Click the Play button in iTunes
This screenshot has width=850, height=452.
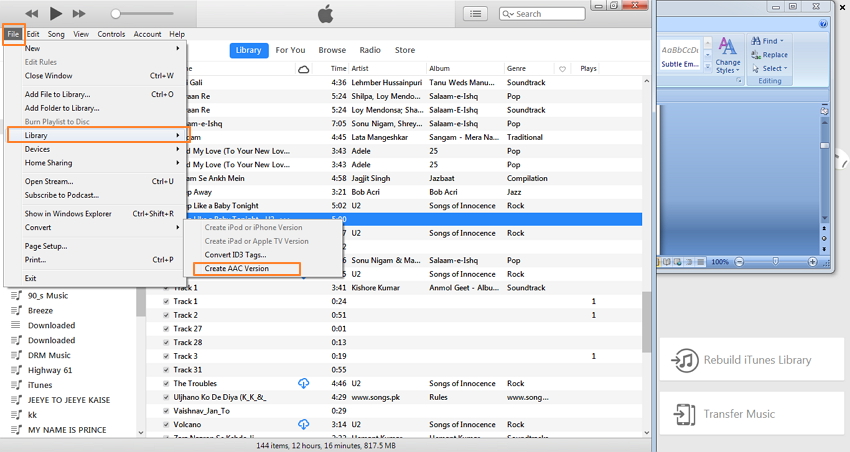coord(55,14)
